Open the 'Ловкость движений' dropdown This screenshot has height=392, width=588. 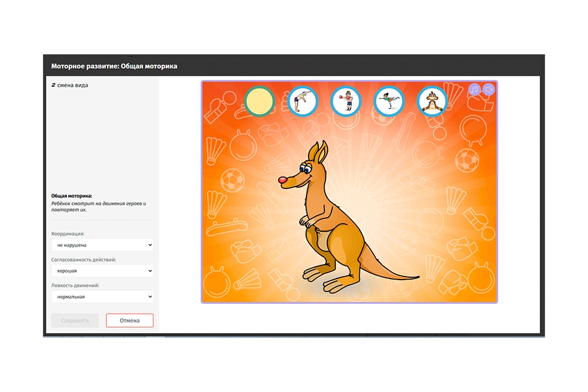coord(102,297)
